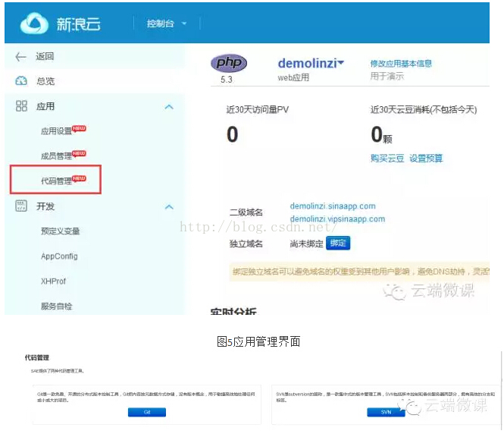Collapse the 开发 section chevron
This screenshot has width=504, height=437.
169,206
